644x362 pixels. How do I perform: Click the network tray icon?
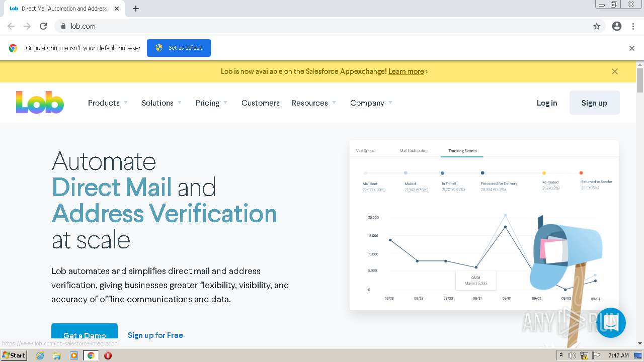click(x=584, y=355)
